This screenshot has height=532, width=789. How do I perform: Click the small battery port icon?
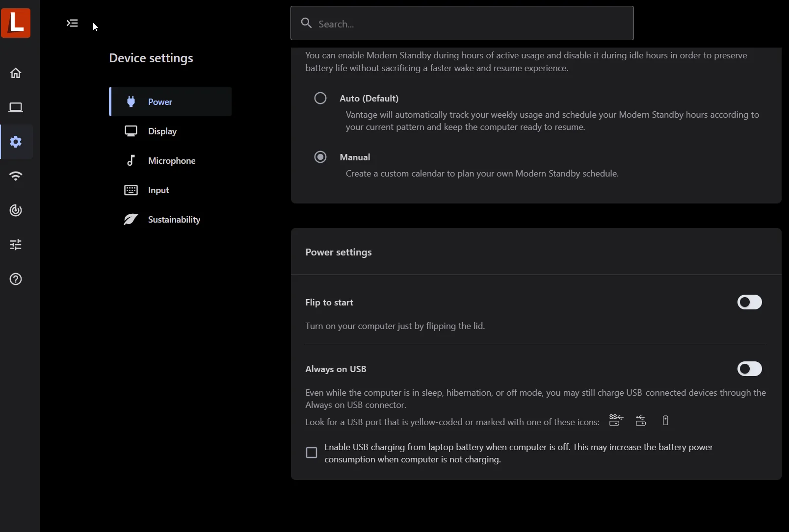[x=665, y=420]
